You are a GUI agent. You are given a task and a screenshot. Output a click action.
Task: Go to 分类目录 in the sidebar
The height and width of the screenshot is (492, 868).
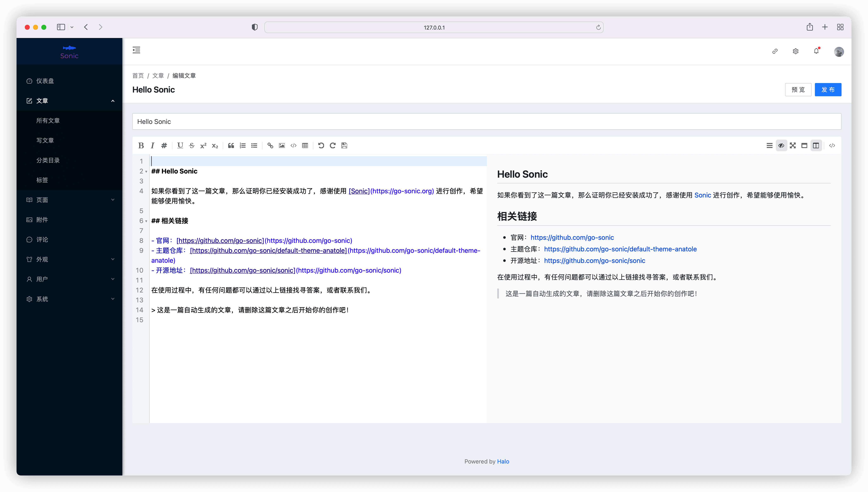pos(48,160)
